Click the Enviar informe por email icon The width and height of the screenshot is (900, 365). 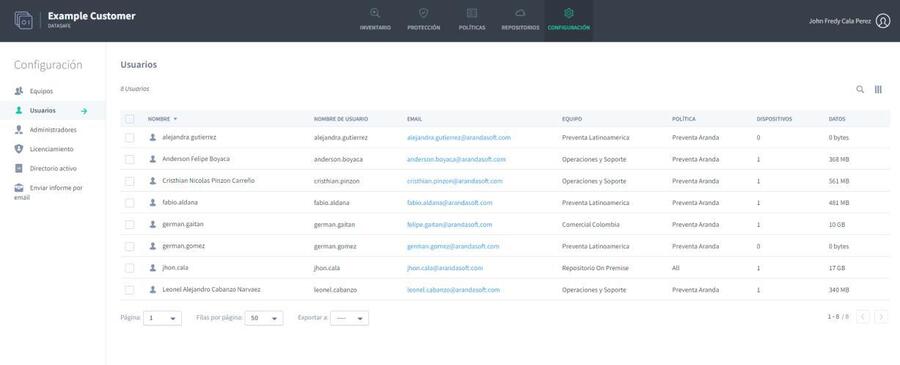tap(19, 188)
